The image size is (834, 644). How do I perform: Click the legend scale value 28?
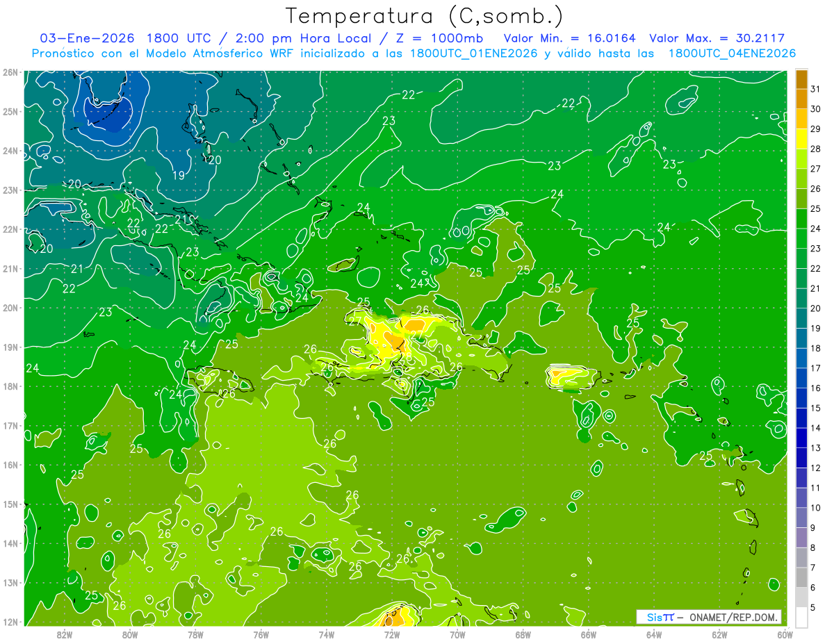[815, 149]
